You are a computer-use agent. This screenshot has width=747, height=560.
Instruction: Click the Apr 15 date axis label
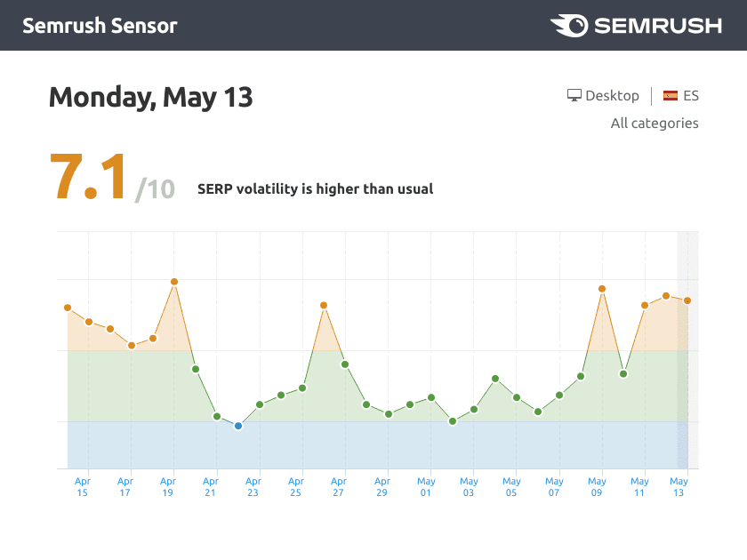(82, 486)
